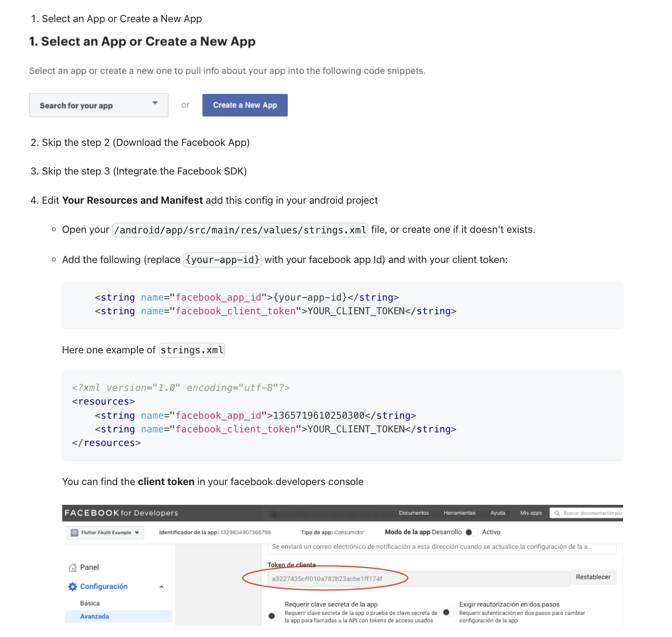
Task: Collapse the Configuración section chevron
Action: tap(161, 587)
